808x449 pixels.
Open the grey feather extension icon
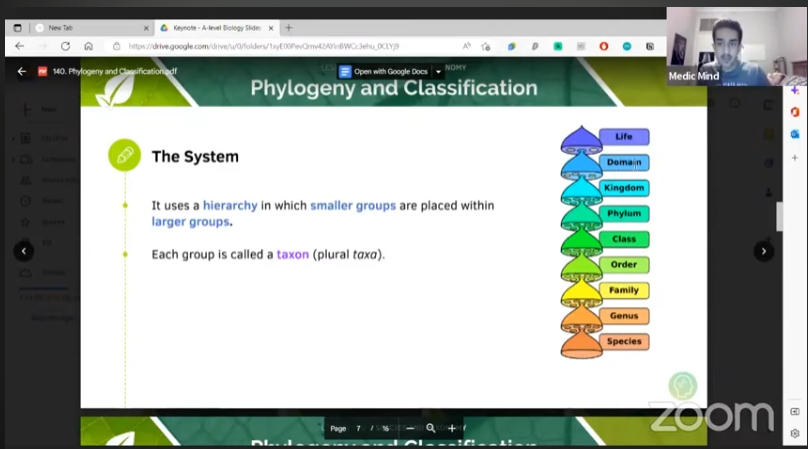click(x=535, y=46)
